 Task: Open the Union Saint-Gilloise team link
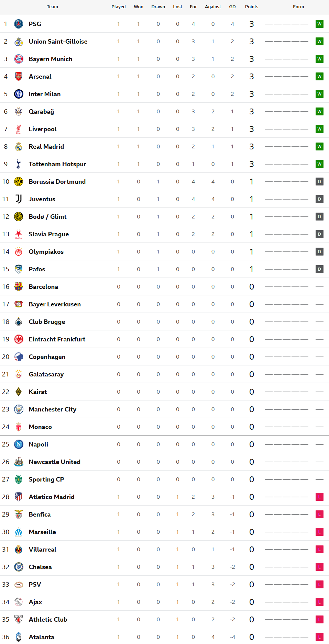58,42
